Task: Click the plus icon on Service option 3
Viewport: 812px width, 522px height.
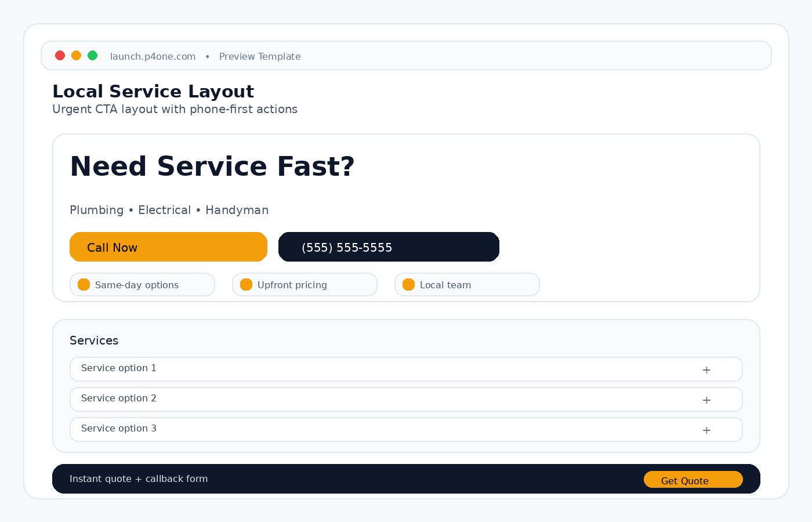Action: [706, 430]
